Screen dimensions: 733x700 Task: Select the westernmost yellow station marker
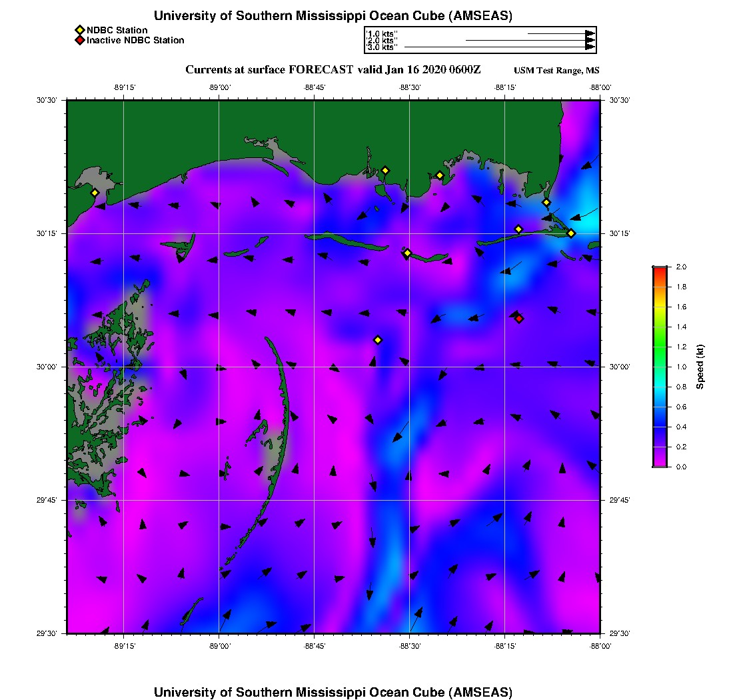(x=95, y=193)
